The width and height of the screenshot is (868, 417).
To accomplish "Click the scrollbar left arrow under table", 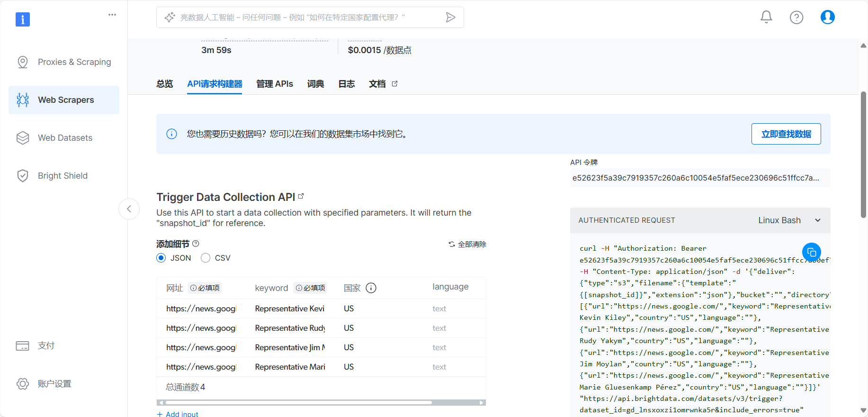I will 161,403.
